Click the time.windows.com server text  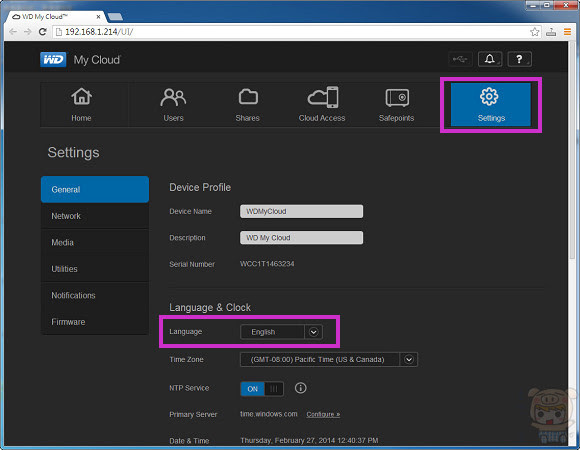pyautogui.click(x=269, y=414)
